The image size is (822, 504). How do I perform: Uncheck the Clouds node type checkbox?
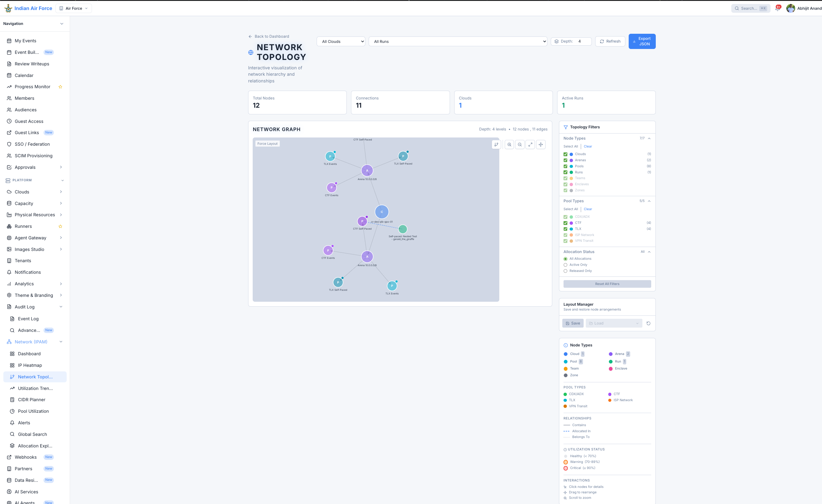[x=565, y=154]
